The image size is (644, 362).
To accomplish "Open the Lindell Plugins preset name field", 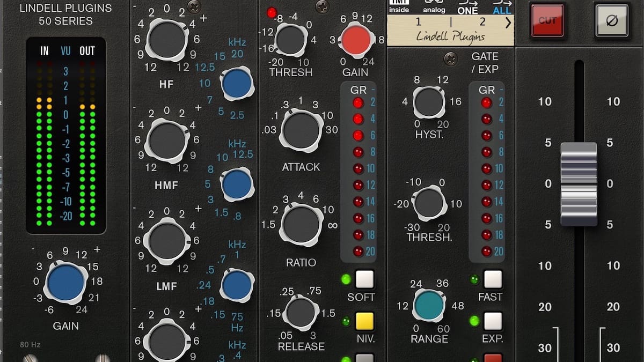I will point(450,34).
